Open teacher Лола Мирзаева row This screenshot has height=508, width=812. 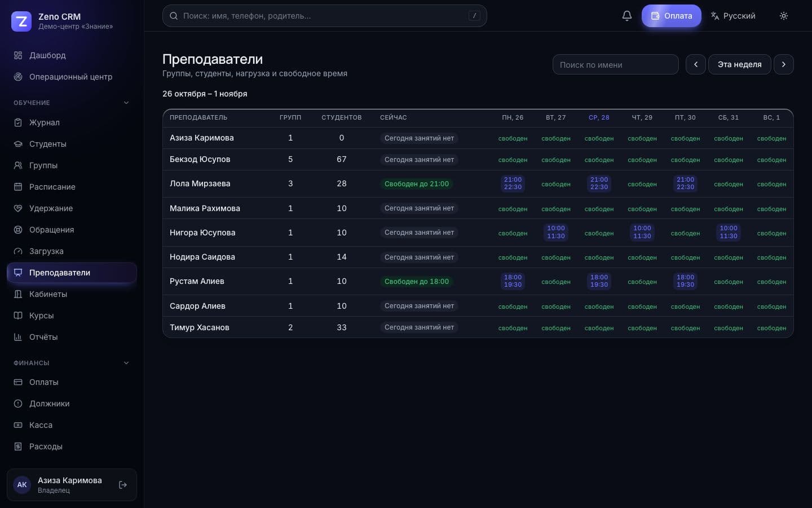coord(478,184)
